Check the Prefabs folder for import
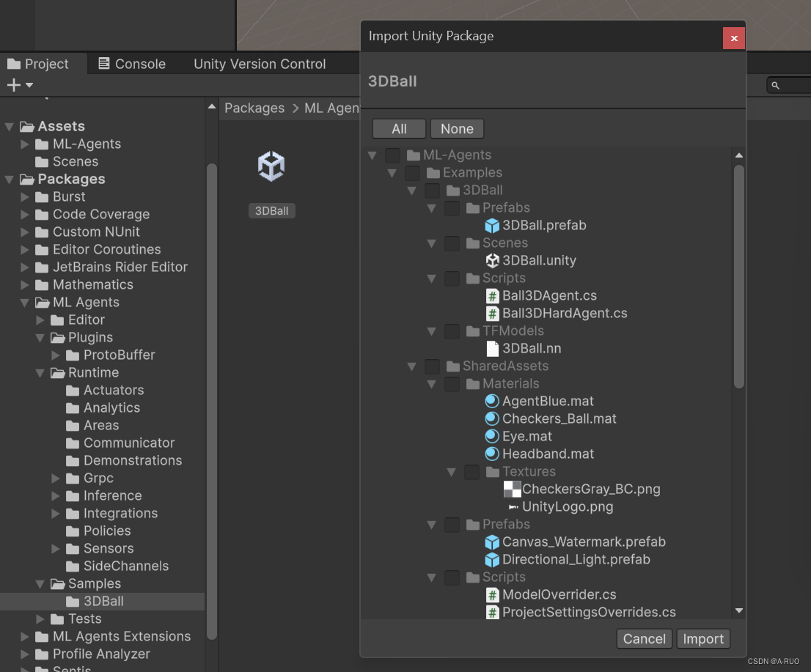811x672 pixels. 452,208
